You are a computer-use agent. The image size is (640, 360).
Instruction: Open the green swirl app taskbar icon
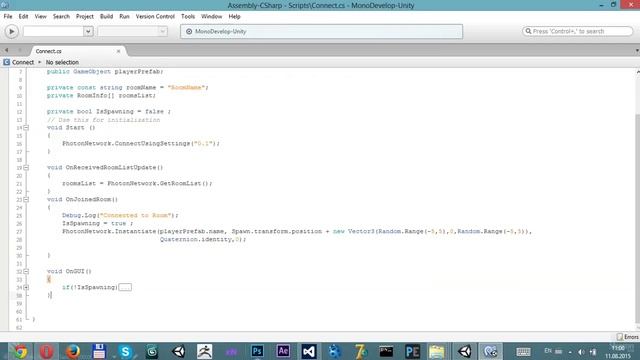152,351
